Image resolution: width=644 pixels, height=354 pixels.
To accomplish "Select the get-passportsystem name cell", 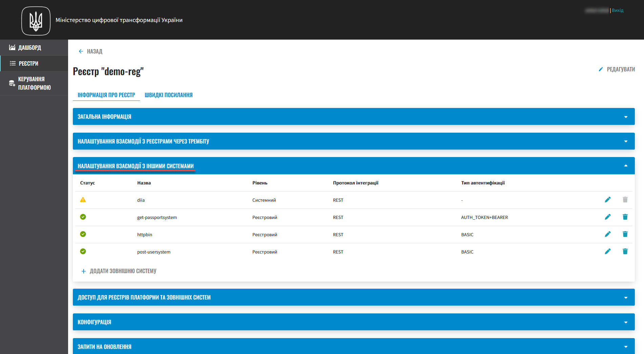I will 157,217.
